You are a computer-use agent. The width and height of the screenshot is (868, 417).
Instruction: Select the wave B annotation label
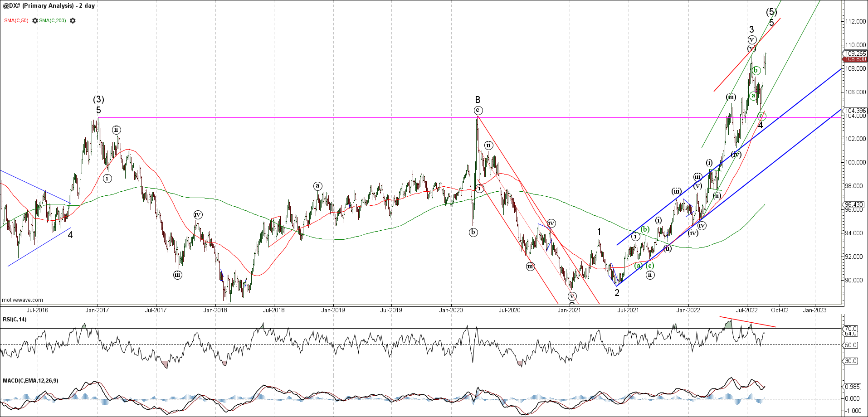[477, 100]
